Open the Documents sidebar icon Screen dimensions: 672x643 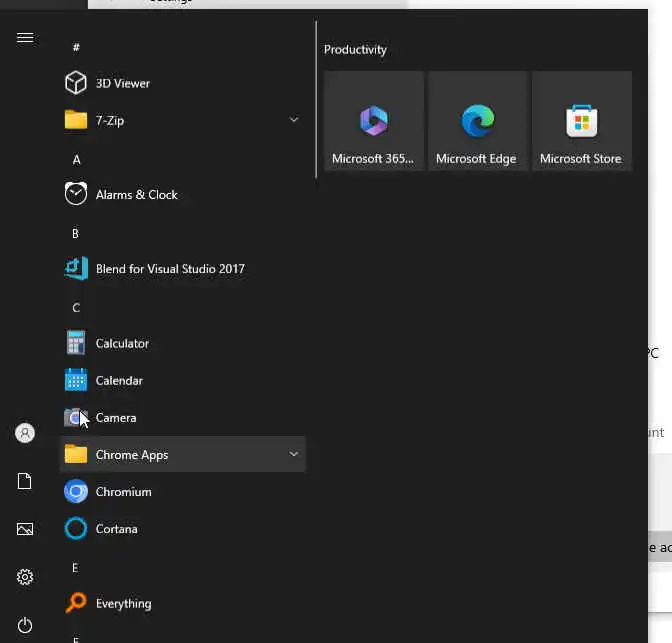coord(25,481)
